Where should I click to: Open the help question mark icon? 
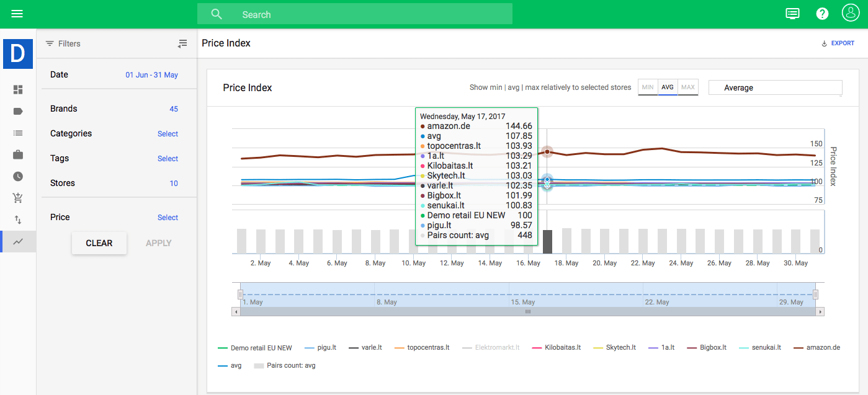pyautogui.click(x=823, y=14)
